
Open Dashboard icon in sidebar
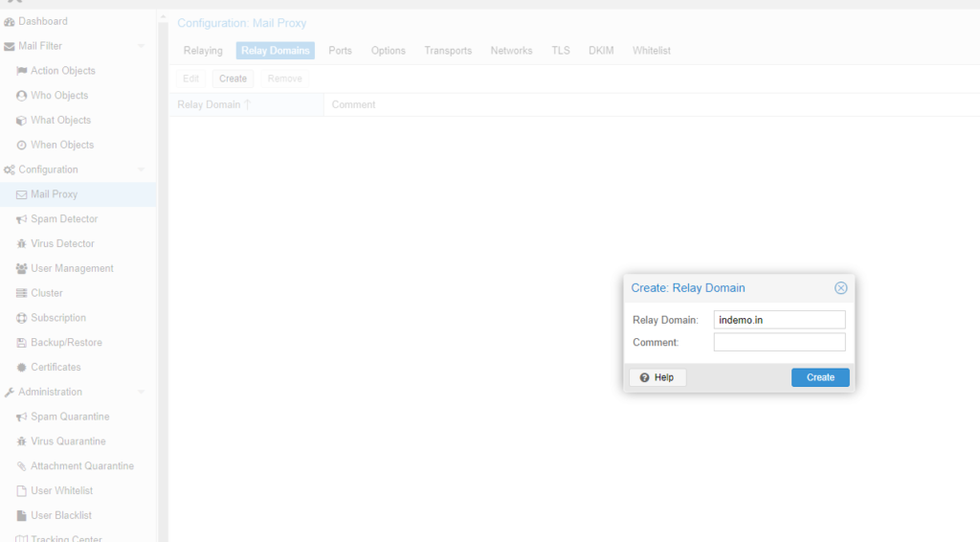point(9,21)
